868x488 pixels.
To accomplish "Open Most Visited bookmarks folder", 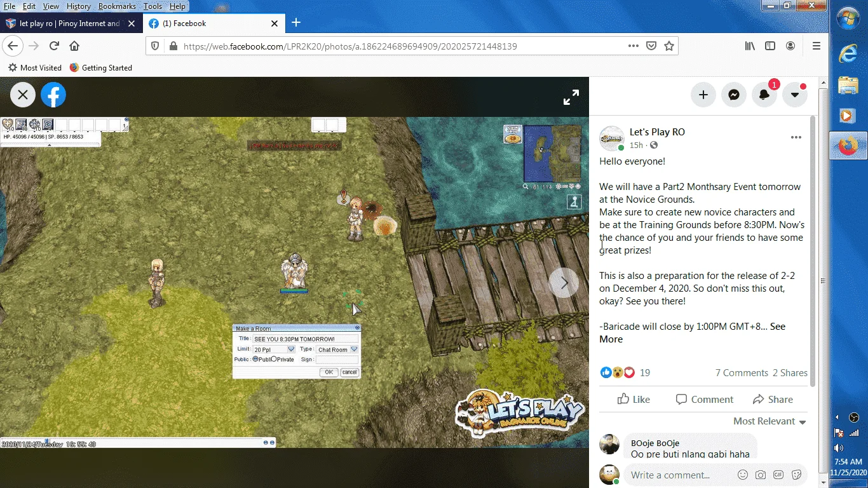I will pyautogui.click(x=34, y=67).
